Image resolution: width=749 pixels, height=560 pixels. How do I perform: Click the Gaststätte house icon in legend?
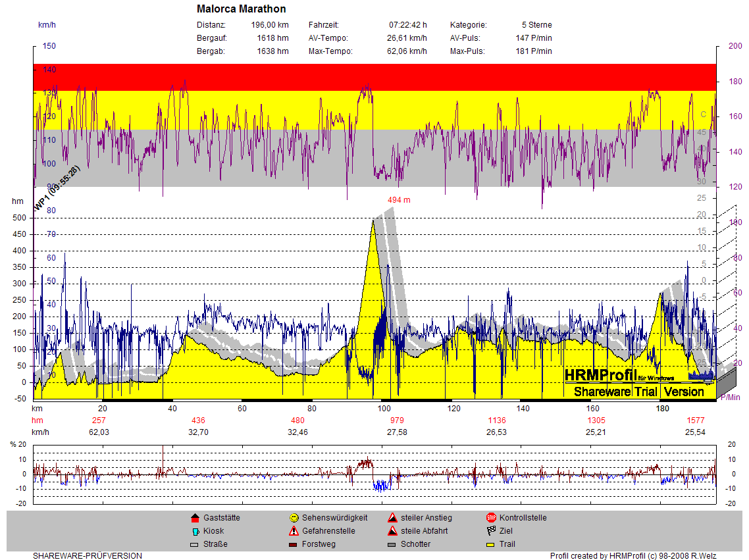pos(194,518)
